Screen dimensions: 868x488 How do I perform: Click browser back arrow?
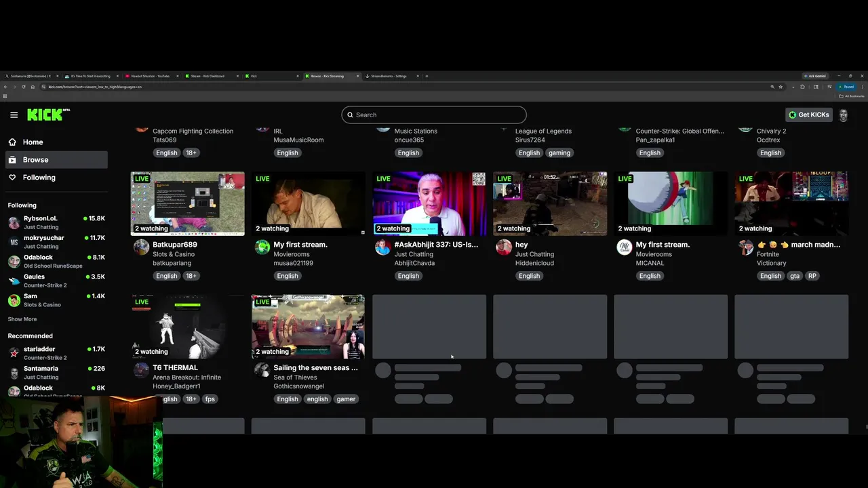[x=5, y=87]
